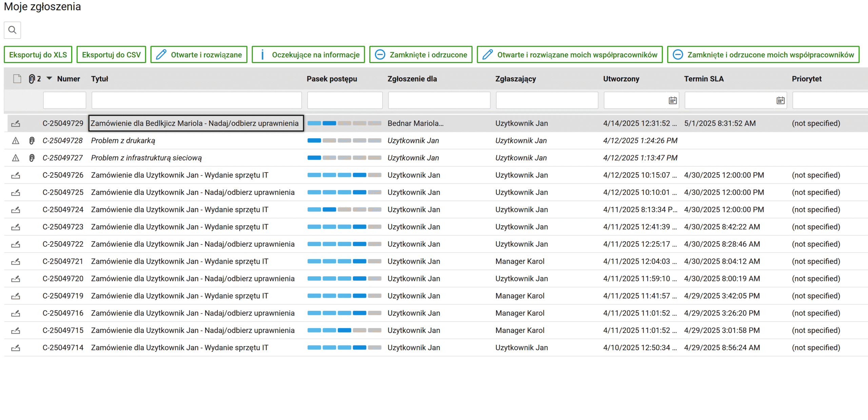The height and width of the screenshot is (420, 868).
Task: Select the Eksportuj do CSV button
Action: pyautogui.click(x=111, y=55)
